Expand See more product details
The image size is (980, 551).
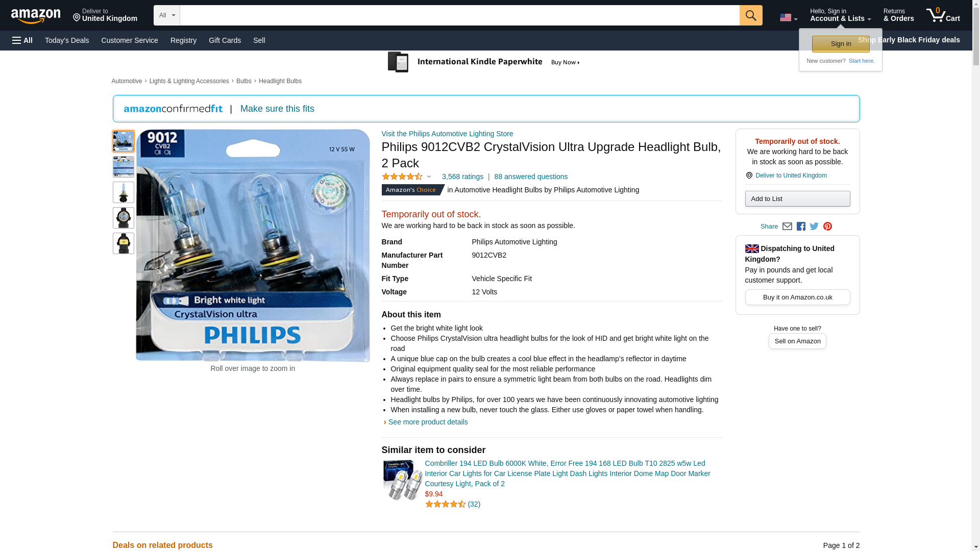tap(428, 422)
